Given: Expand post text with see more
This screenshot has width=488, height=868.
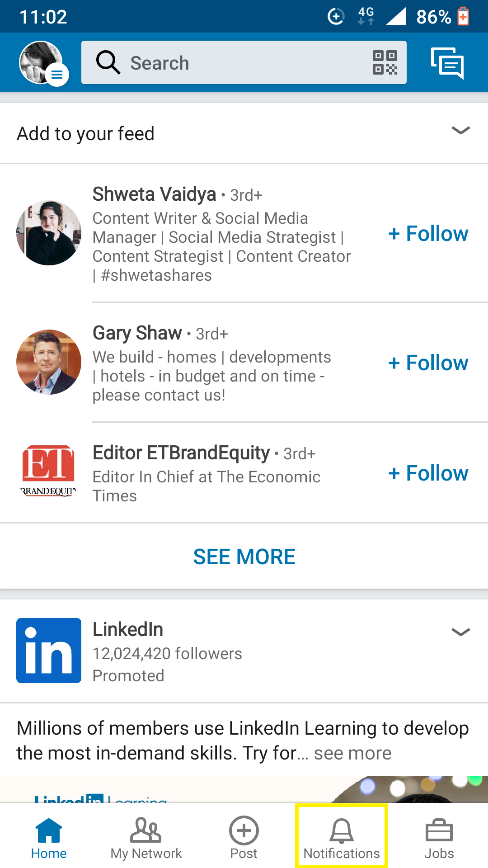Looking at the screenshot, I should 352,753.
